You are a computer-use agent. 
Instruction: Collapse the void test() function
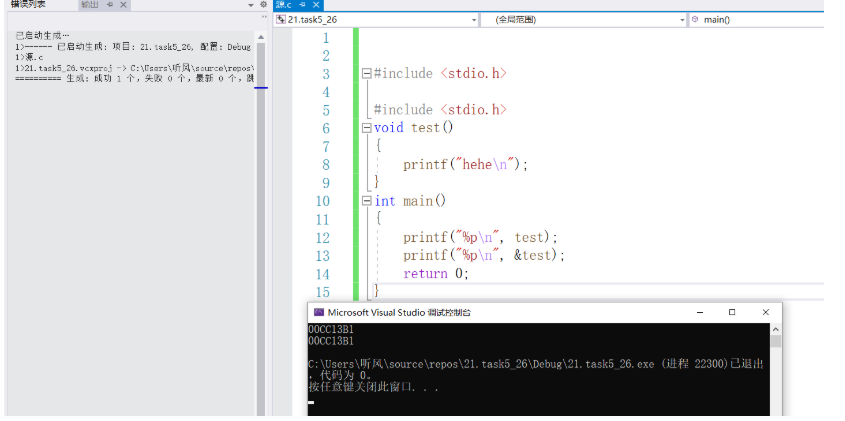tap(366, 128)
